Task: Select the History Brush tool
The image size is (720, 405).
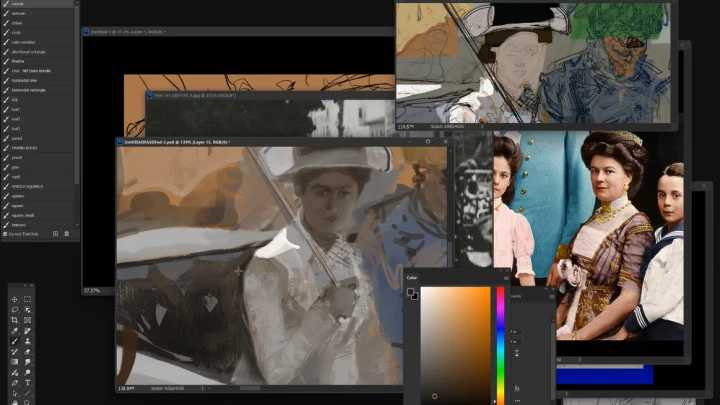Action: [x=15, y=352]
